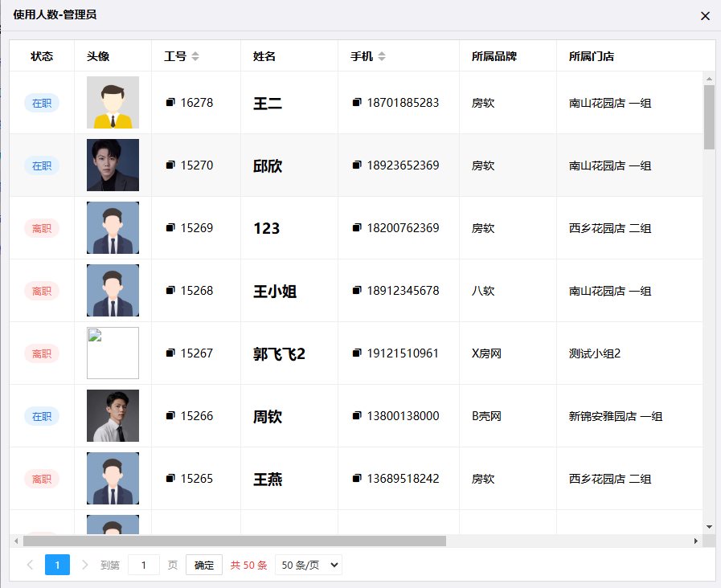
Task: Select page 1 in the pagination
Action: (x=57, y=565)
